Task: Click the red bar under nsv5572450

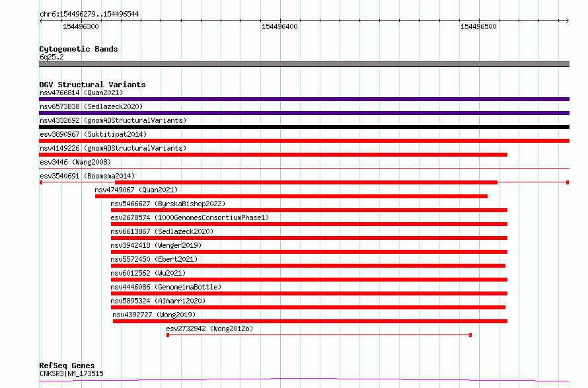Action: coord(308,266)
